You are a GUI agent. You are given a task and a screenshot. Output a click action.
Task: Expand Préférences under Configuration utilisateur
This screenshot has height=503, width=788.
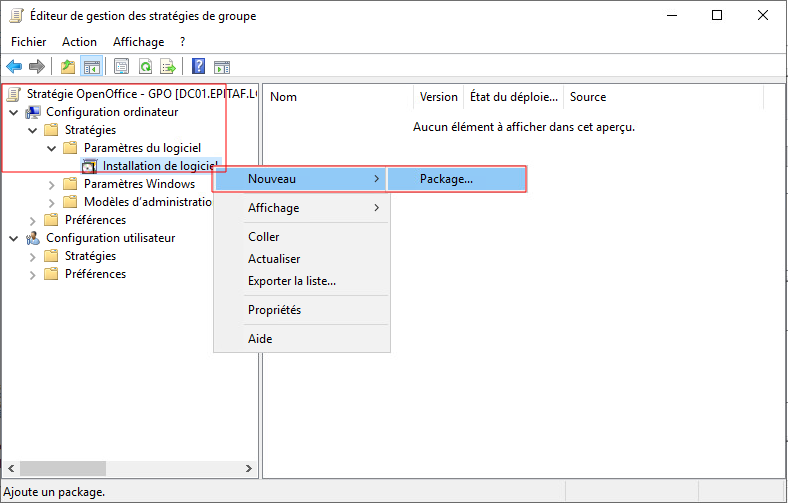click(x=32, y=274)
